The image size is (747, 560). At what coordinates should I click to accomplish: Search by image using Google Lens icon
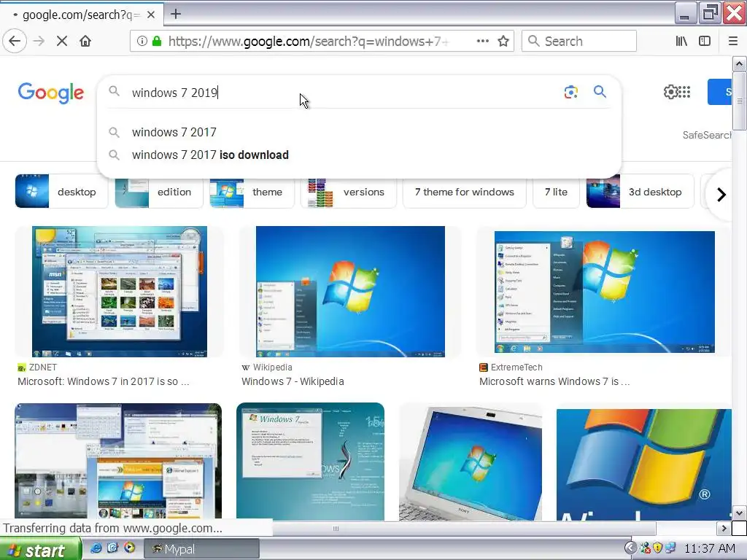click(570, 91)
